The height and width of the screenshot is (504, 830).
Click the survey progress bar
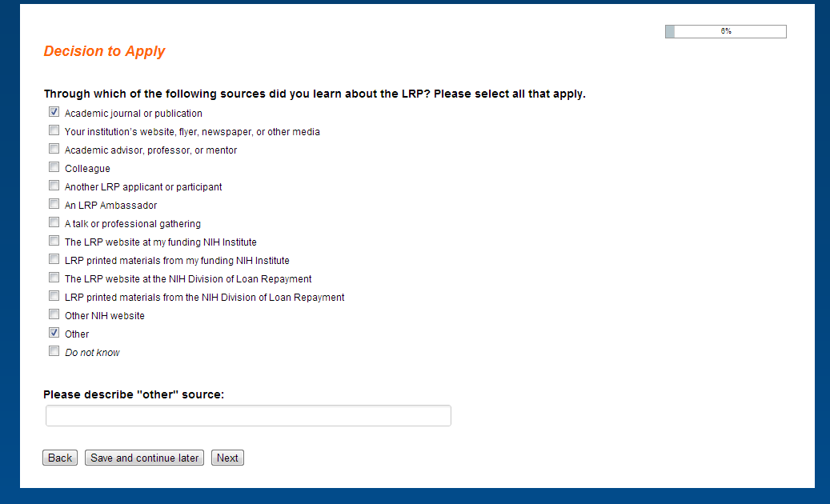point(725,31)
